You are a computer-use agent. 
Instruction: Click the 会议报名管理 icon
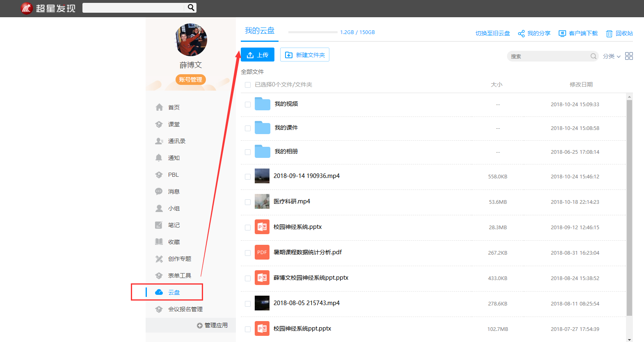[159, 309]
